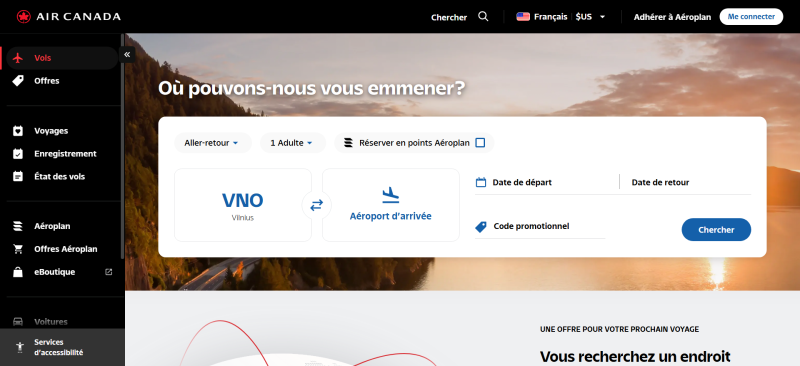Click the car icon for Voitures

click(18, 322)
